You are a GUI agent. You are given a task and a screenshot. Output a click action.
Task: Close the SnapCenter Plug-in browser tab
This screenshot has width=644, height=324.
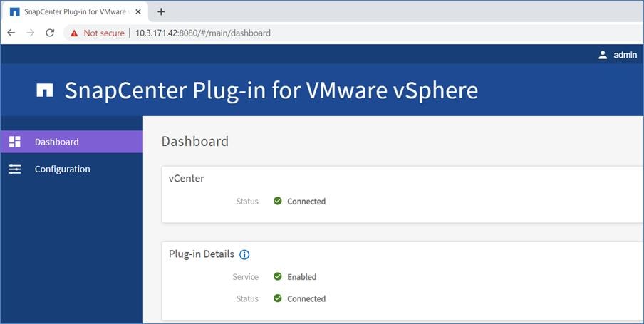coord(138,11)
